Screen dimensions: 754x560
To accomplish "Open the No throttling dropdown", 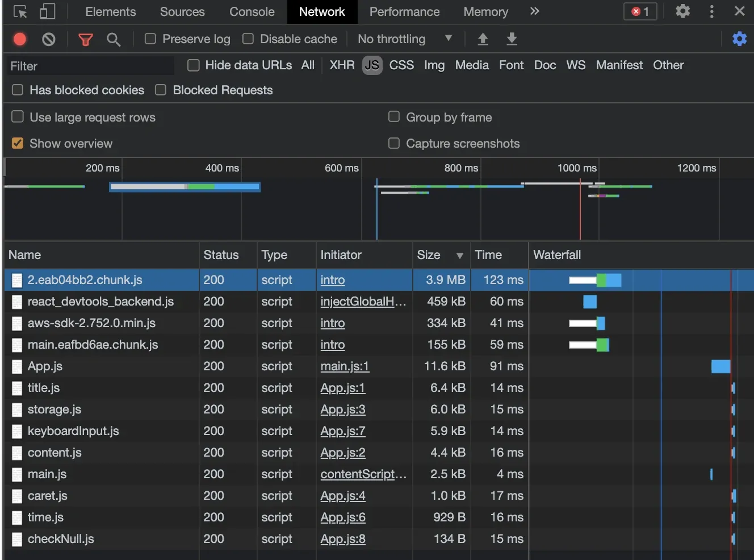I will [405, 39].
